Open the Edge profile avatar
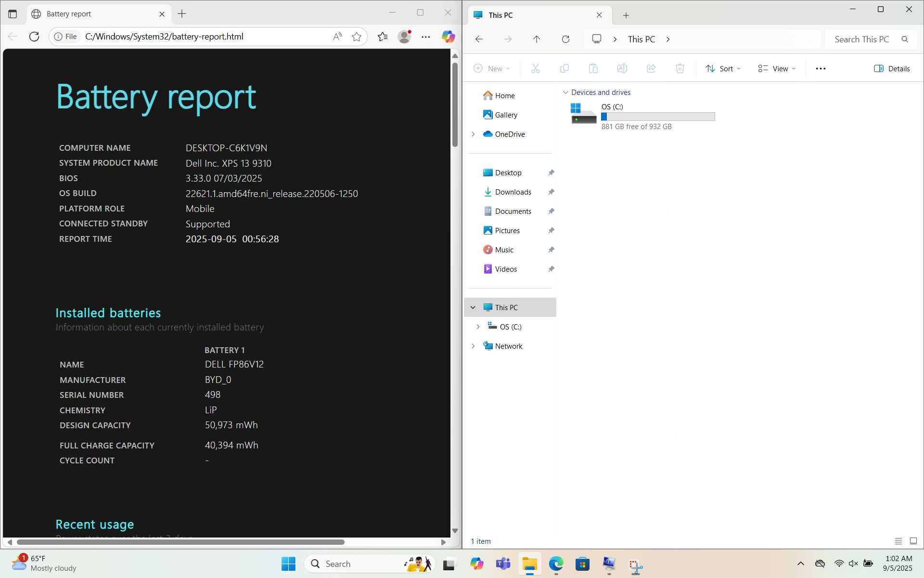The width and height of the screenshot is (924, 578). pos(404,37)
